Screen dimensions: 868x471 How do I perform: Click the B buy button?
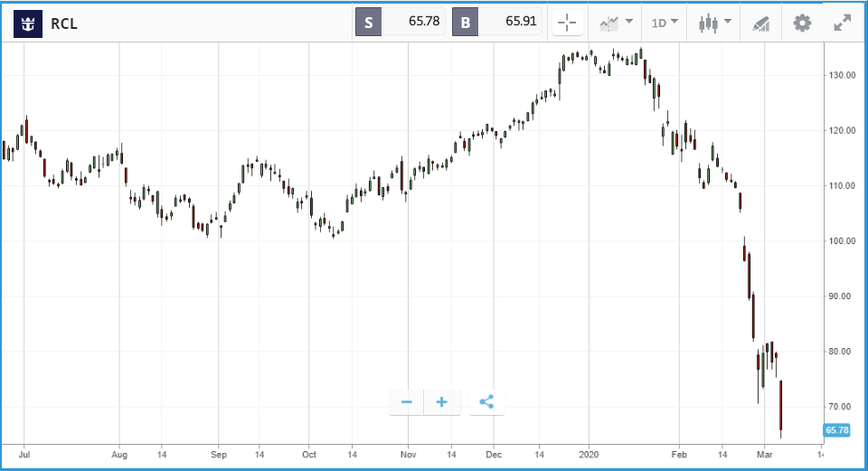pyautogui.click(x=465, y=23)
